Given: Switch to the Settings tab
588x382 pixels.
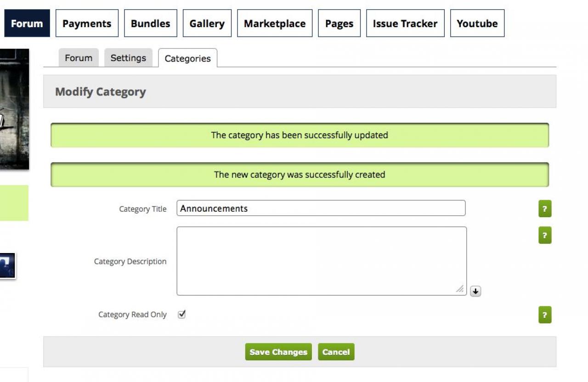Looking at the screenshot, I should [128, 58].
